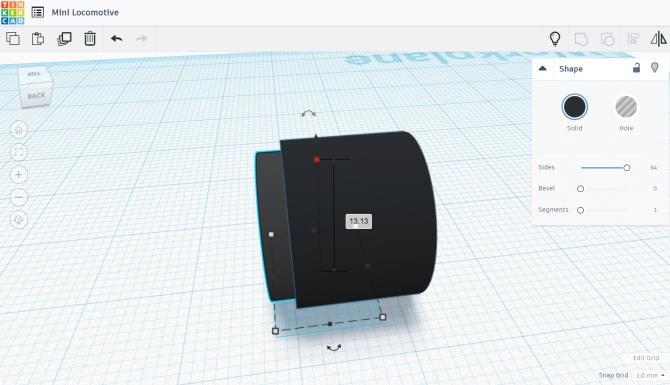Click the black cone lift handle above cylinder
This screenshot has width=670, height=385.
[316, 136]
